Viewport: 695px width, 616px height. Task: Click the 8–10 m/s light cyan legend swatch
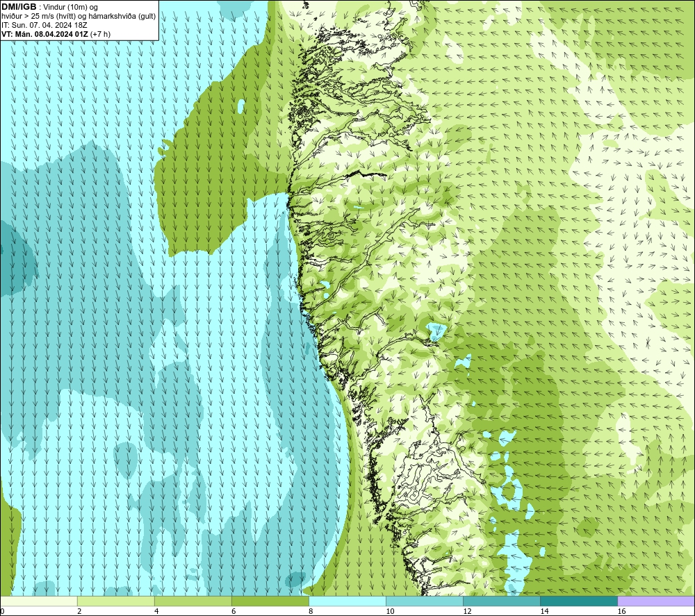click(347, 601)
